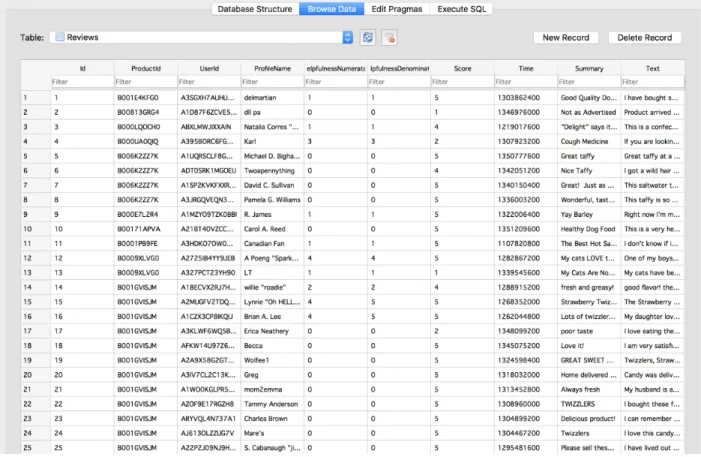The height and width of the screenshot is (457, 701).
Task: Select row header number 12
Action: click(x=35, y=258)
